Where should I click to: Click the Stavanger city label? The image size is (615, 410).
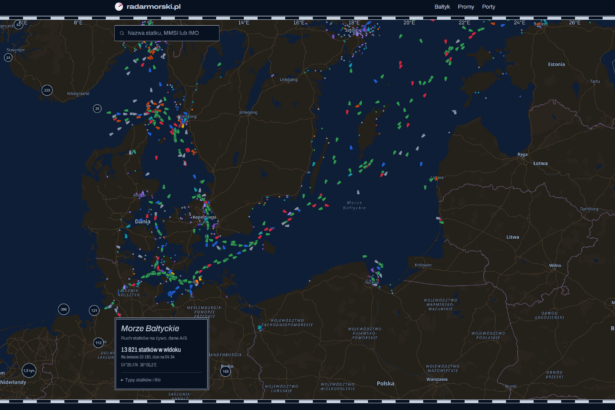[16, 50]
